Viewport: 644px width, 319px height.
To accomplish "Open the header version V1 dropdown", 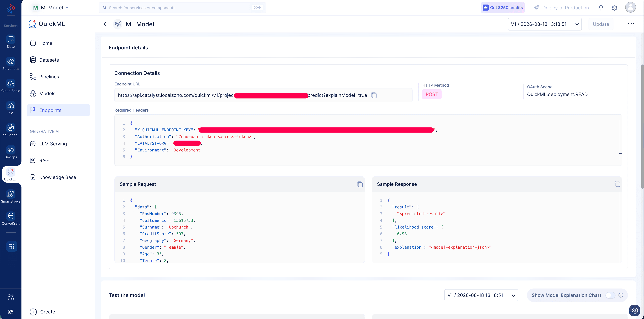I will pos(545,24).
